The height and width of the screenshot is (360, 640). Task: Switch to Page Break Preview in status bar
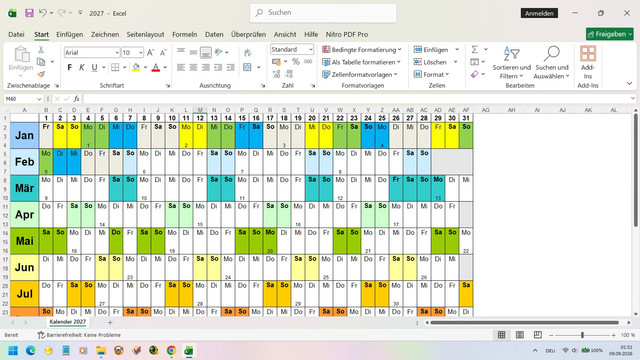538,335
